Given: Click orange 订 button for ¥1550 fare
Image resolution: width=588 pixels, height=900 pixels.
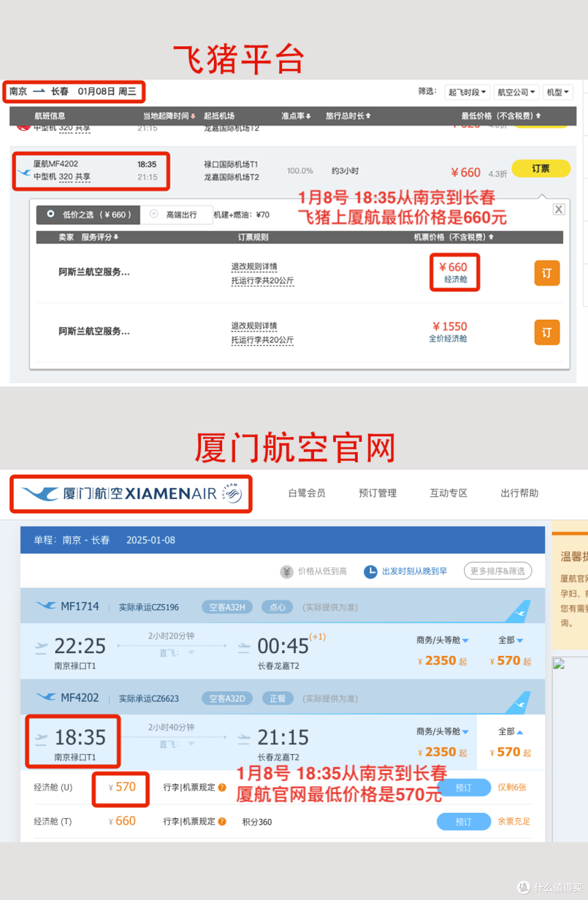Looking at the screenshot, I should (547, 332).
